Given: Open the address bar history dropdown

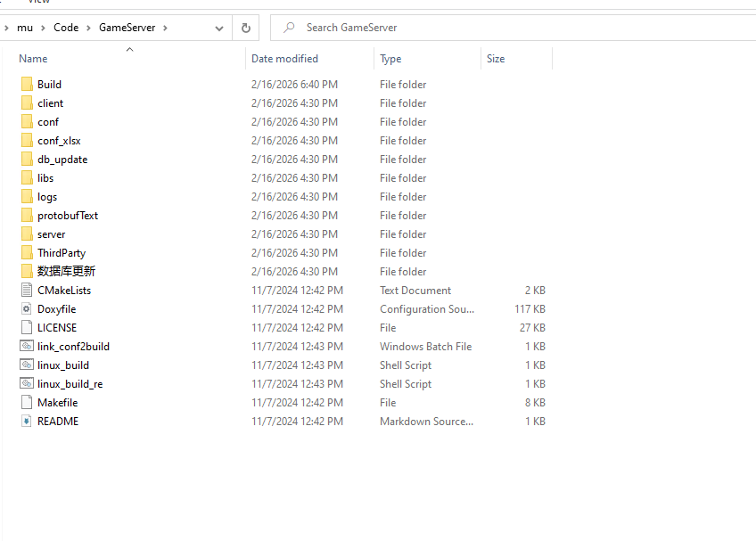Looking at the screenshot, I should pos(219,28).
